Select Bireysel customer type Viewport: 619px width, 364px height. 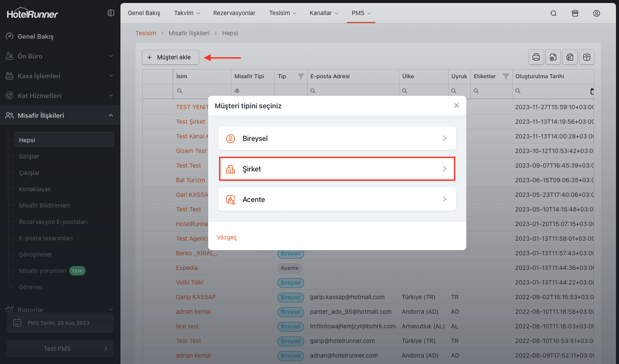(337, 138)
